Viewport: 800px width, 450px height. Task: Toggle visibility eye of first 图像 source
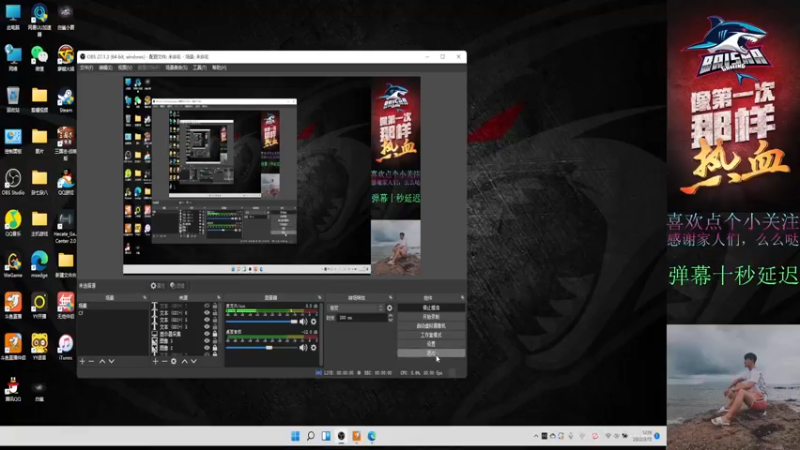pos(207,341)
